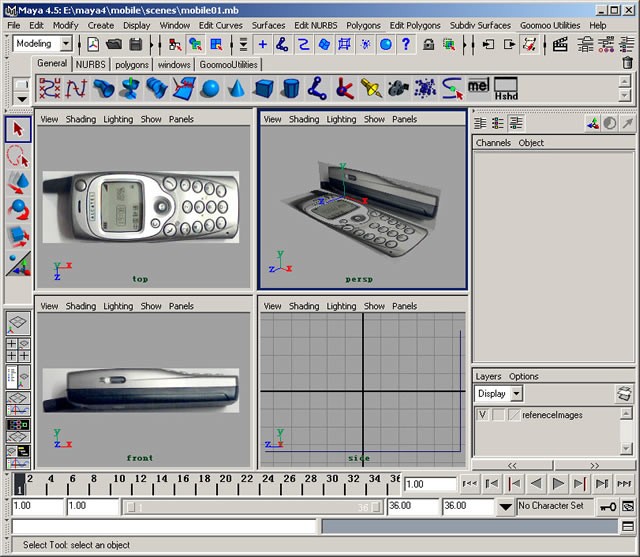Choose the Rotate tool
Screen dimensions: 640x557
click(18, 209)
